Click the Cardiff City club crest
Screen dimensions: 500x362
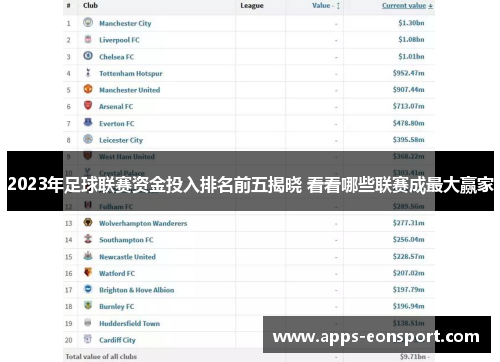88,339
